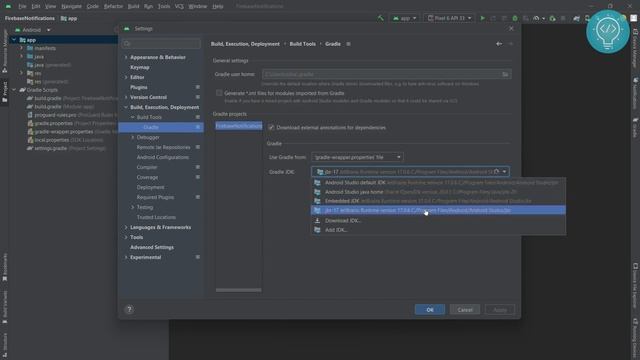Screen dimensions: 640x360
Task: Click the Make Project hammer icon
Action: point(380,18)
